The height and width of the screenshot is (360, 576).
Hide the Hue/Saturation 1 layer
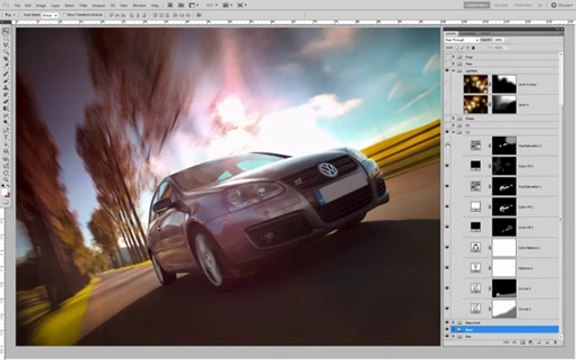447,186
